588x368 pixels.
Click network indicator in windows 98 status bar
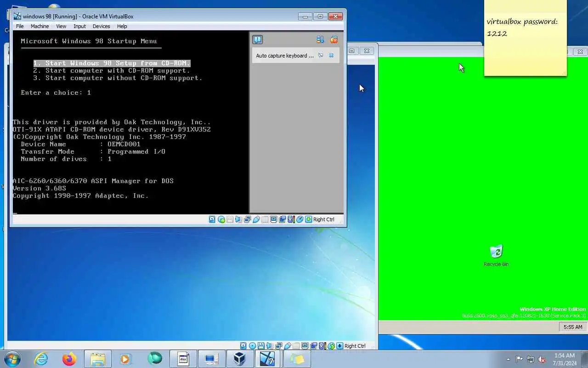pos(248,219)
